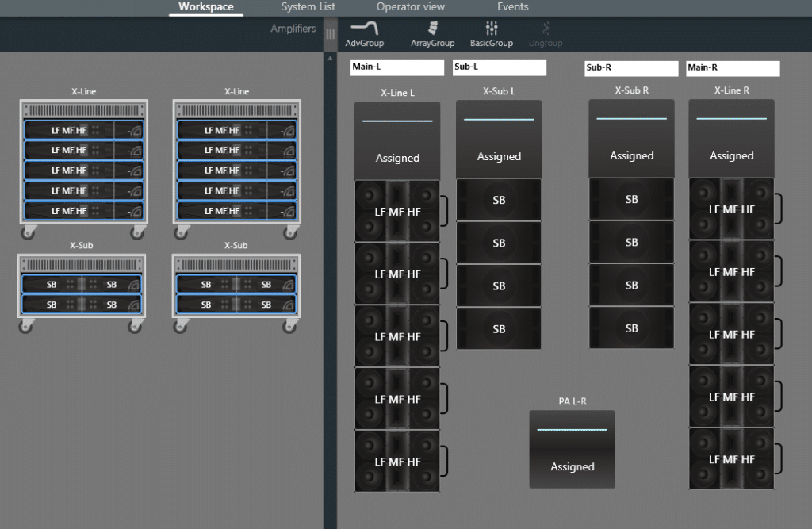This screenshot has width=812, height=529.
Task: Select the last SB speaker in X-Sub R
Action: click(631, 328)
